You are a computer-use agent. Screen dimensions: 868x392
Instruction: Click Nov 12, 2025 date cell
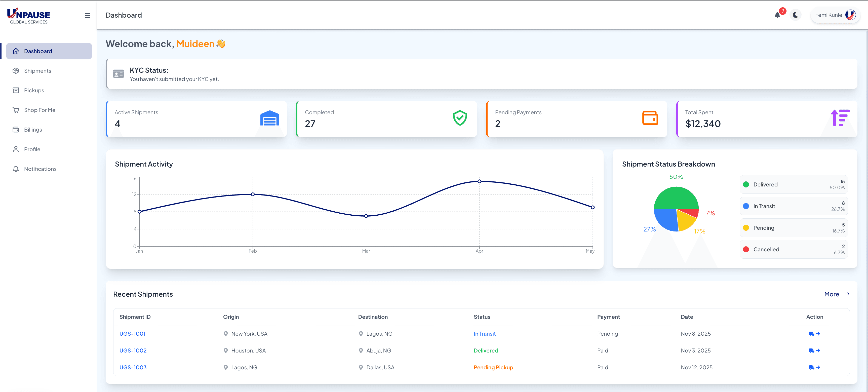point(696,367)
